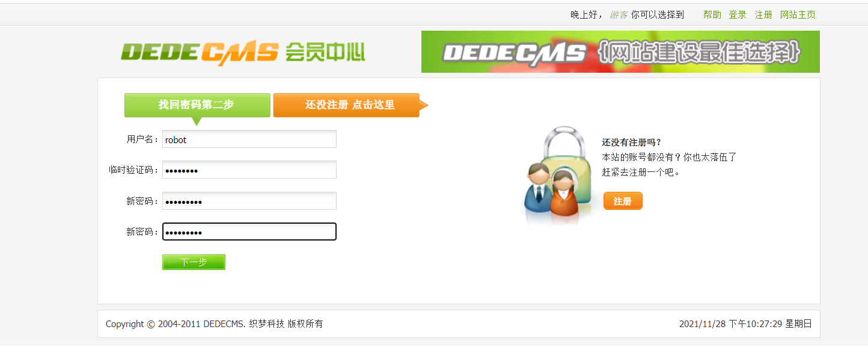Click the orange 注册 button beside the padlock
This screenshot has height=362, width=868.
coord(623,201)
